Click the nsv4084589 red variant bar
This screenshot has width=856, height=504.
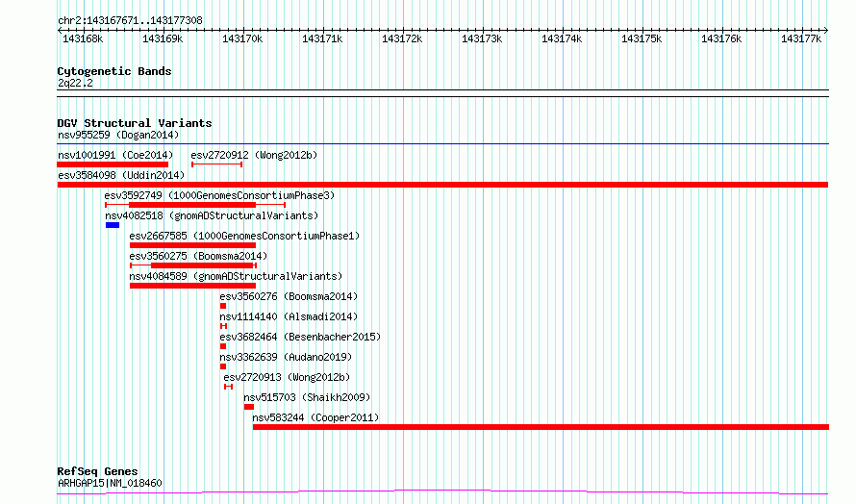click(x=192, y=286)
